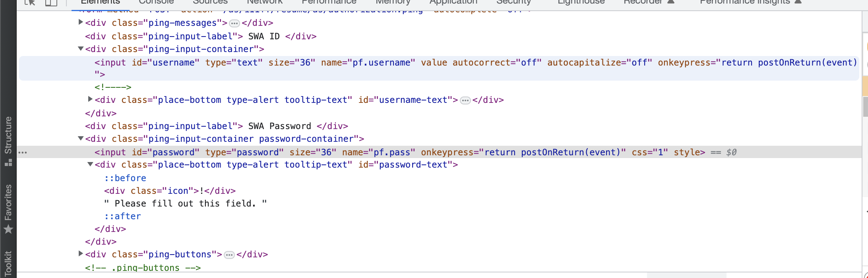Select the empty <!----> comment node
The height and width of the screenshot is (278, 868).
point(113,87)
